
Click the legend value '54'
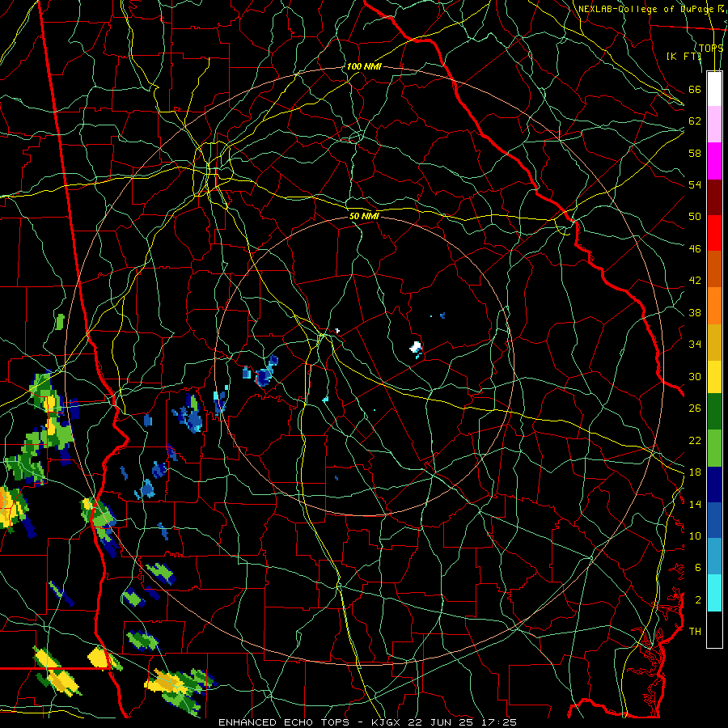coord(695,184)
